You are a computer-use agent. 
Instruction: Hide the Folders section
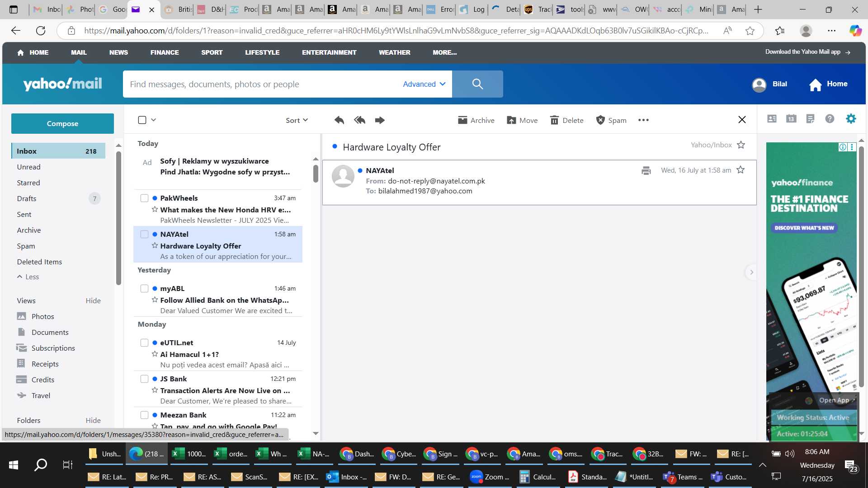pos(93,420)
